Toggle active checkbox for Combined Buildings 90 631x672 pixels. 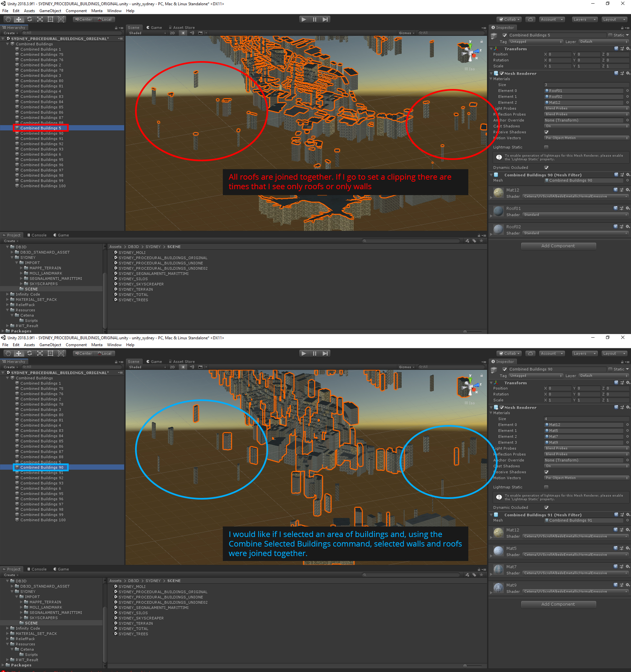[x=504, y=369]
